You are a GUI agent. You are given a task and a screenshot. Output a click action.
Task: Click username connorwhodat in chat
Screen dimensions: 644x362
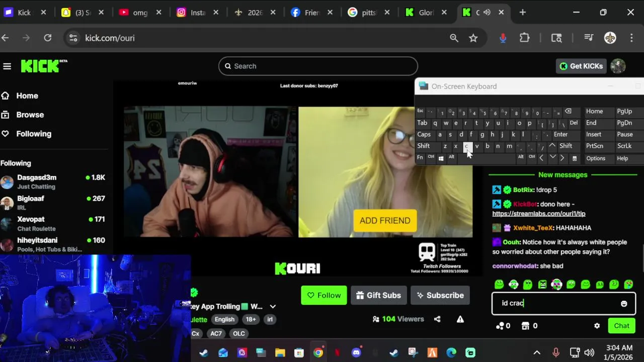[x=515, y=266]
